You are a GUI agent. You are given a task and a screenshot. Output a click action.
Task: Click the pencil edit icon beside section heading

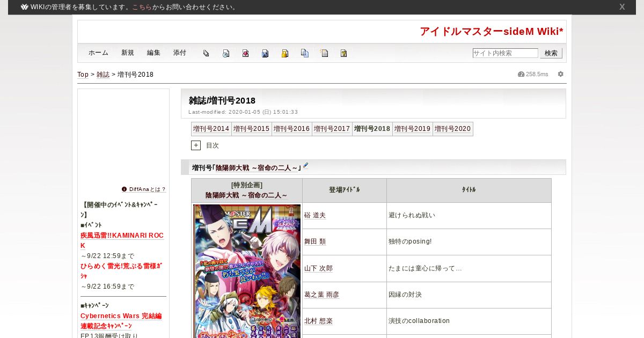[306, 166]
